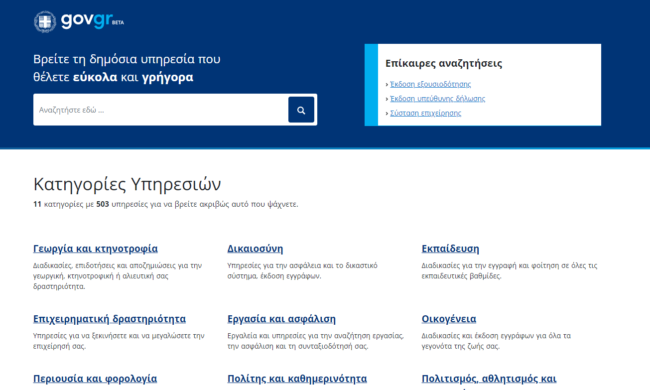Open the 'Επιχειρηματική δραστηριότητα' category
The height and width of the screenshot is (390, 650).
tap(109, 319)
